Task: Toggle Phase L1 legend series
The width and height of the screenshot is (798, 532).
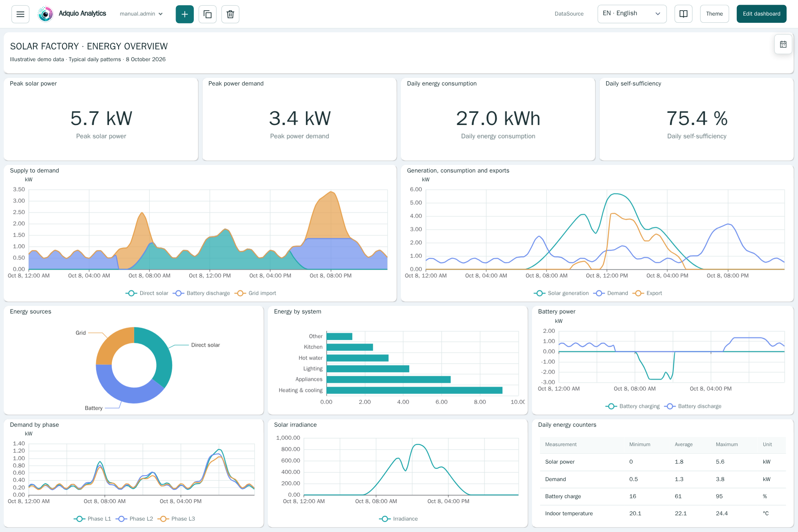Action: (92, 519)
